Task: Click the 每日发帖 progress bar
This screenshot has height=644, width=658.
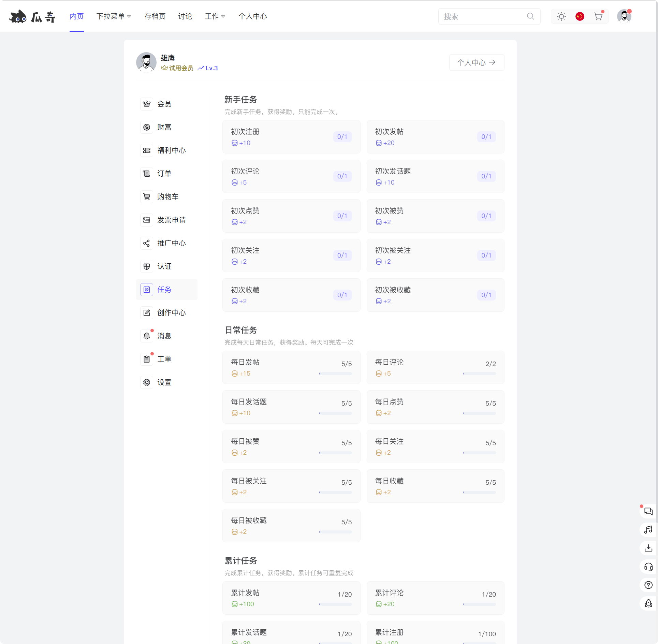Action: click(x=335, y=374)
